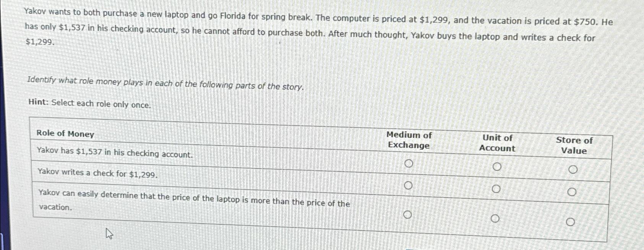
Task: Select Store of Value for price comparison row
Action: tap(571, 221)
